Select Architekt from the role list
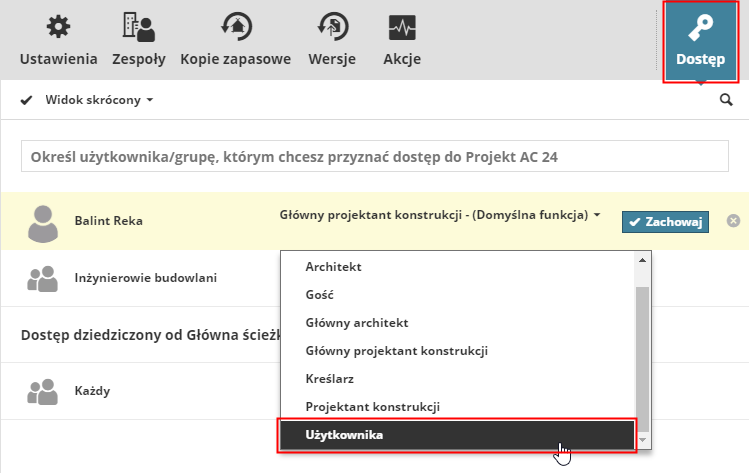 pos(333,267)
